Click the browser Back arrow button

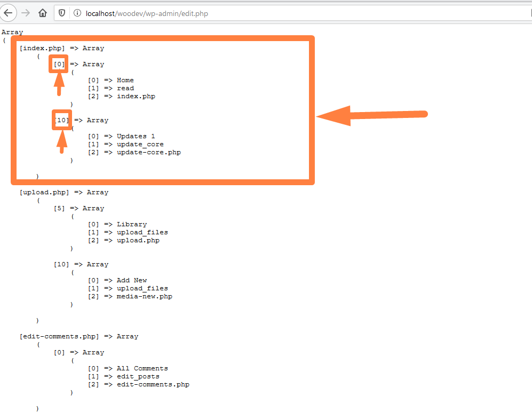[8, 13]
